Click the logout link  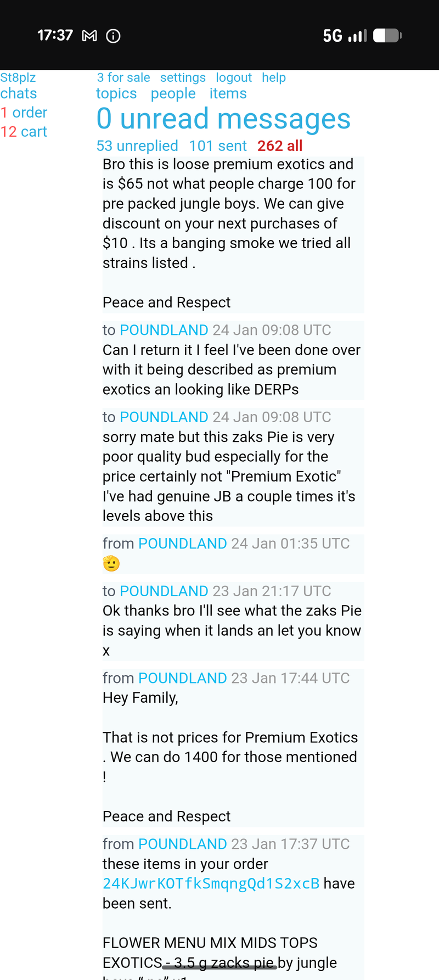pos(234,77)
